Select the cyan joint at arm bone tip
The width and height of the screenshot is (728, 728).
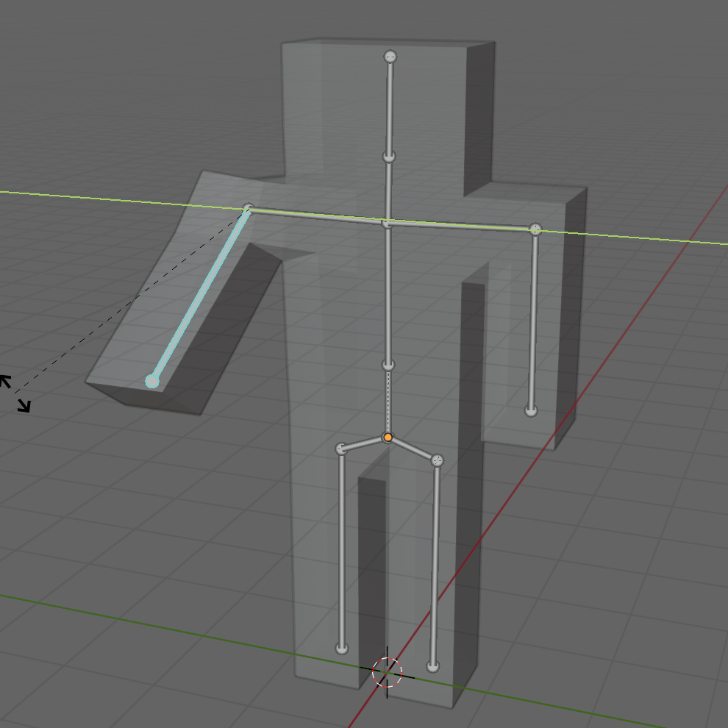pyautogui.click(x=152, y=381)
